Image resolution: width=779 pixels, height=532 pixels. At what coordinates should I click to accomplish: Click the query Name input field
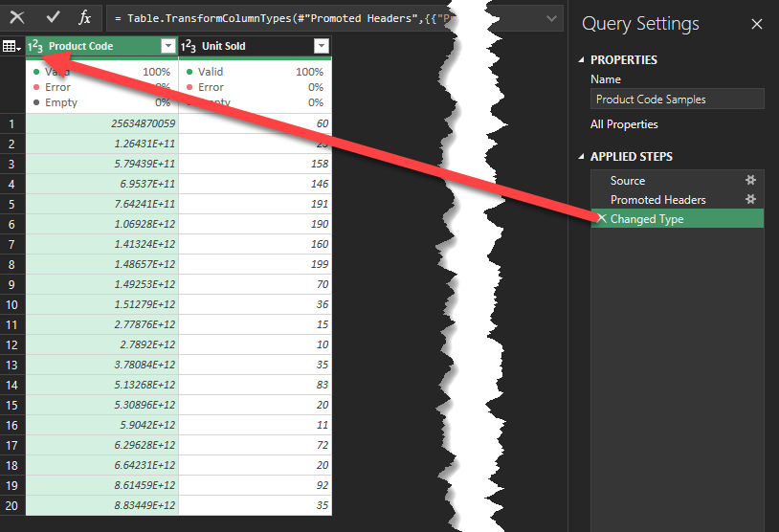677,99
